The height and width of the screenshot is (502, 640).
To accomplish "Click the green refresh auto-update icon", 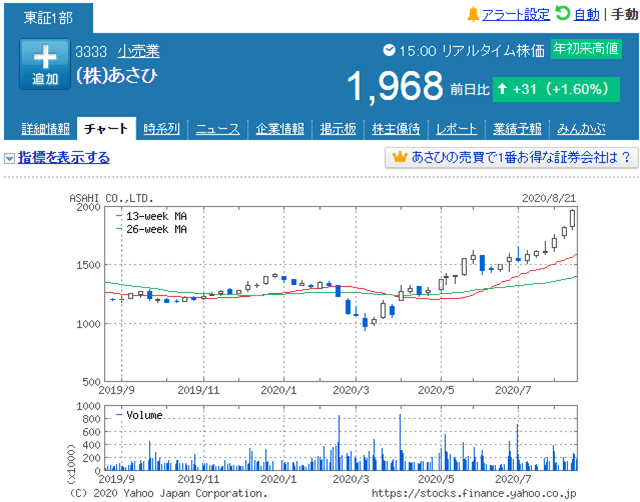I will pos(562,13).
